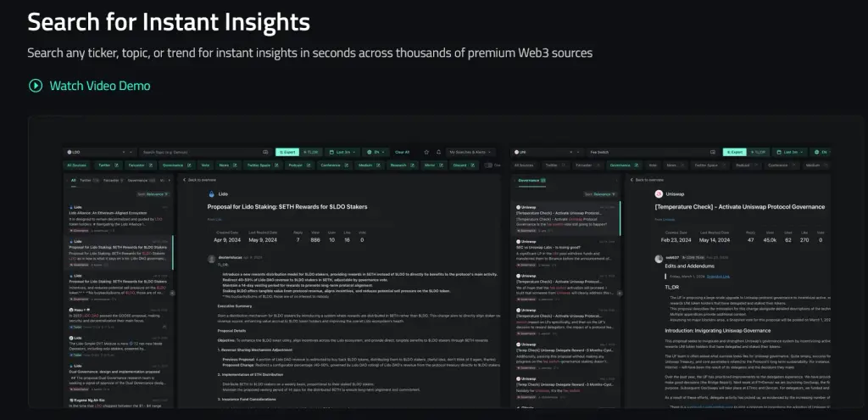This screenshot has height=420, width=868.
Task: Click Back to overview in Uniswap article
Action: tap(647, 180)
